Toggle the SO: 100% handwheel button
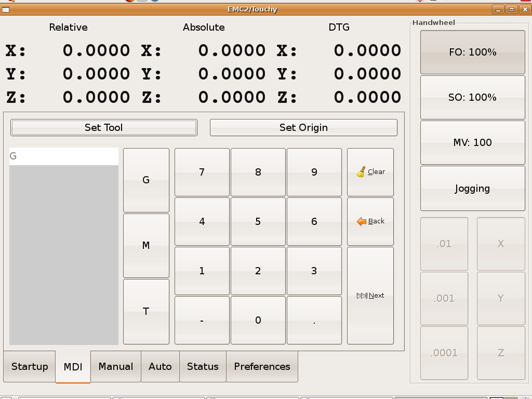This screenshot has height=399, width=532. pyautogui.click(x=473, y=97)
